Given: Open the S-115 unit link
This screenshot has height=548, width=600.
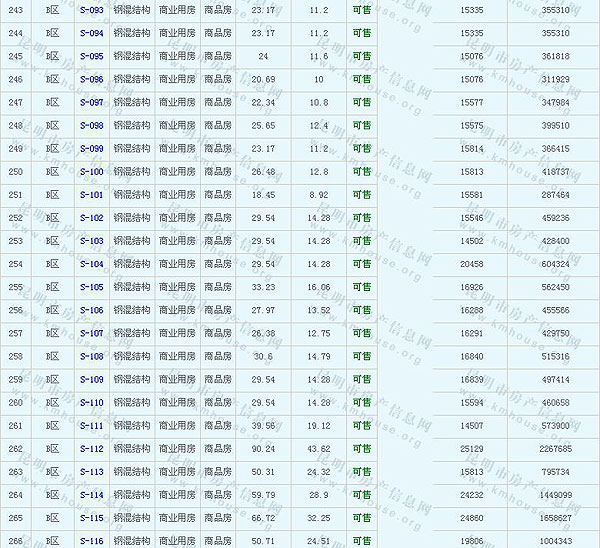Looking at the screenshot, I should point(91,518).
